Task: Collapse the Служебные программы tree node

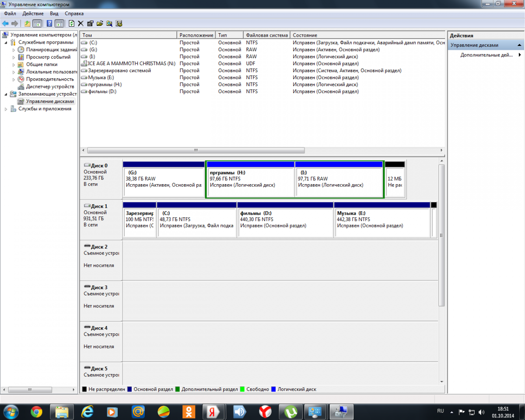Action: [x=6, y=42]
